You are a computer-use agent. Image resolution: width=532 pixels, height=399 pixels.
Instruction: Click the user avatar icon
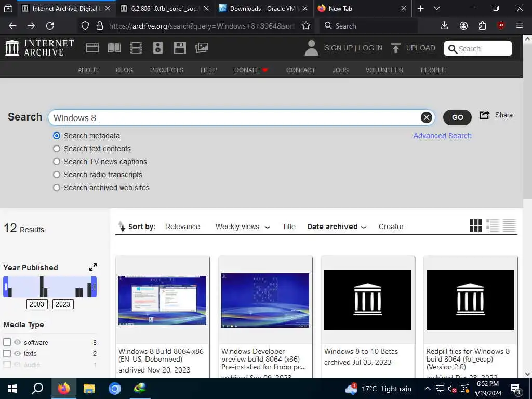click(x=311, y=48)
